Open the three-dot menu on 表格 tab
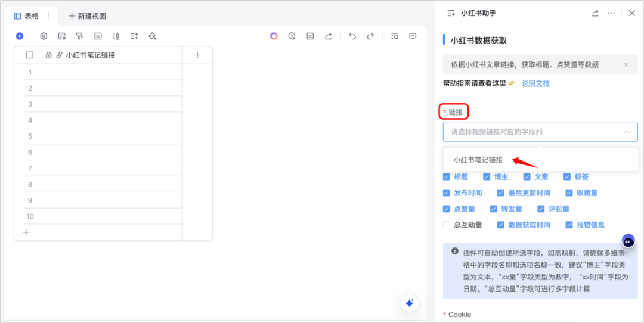This screenshot has width=644, height=323. click(48, 16)
